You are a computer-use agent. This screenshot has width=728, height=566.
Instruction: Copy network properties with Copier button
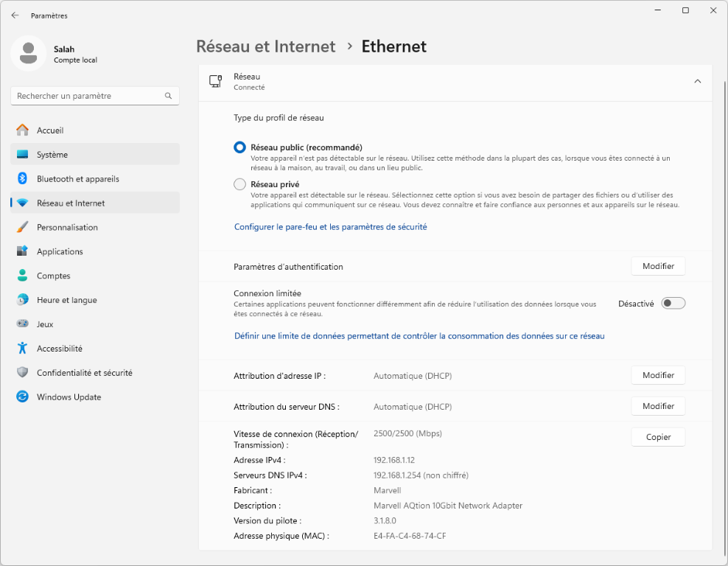[x=658, y=437]
